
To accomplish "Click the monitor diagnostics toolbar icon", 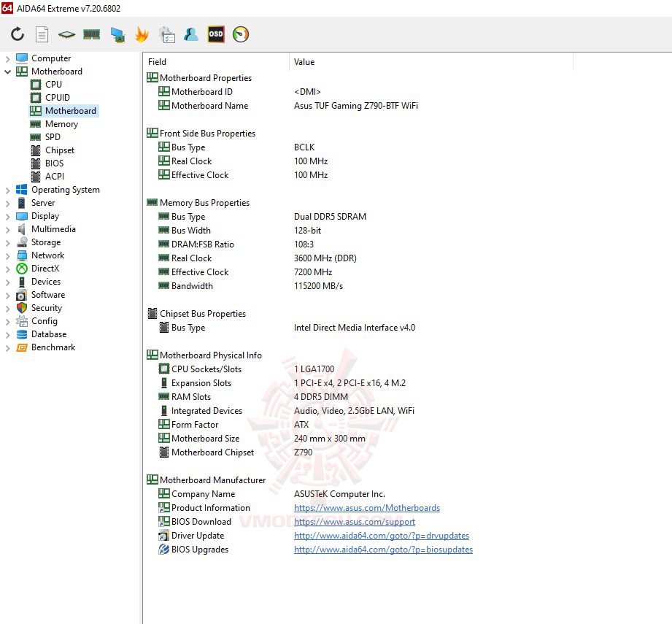I will pos(117,35).
